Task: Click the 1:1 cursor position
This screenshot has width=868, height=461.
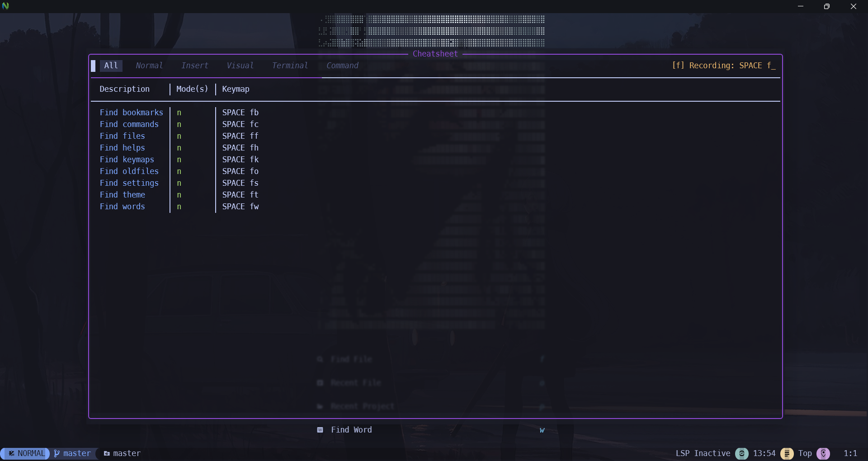Action: [850, 453]
